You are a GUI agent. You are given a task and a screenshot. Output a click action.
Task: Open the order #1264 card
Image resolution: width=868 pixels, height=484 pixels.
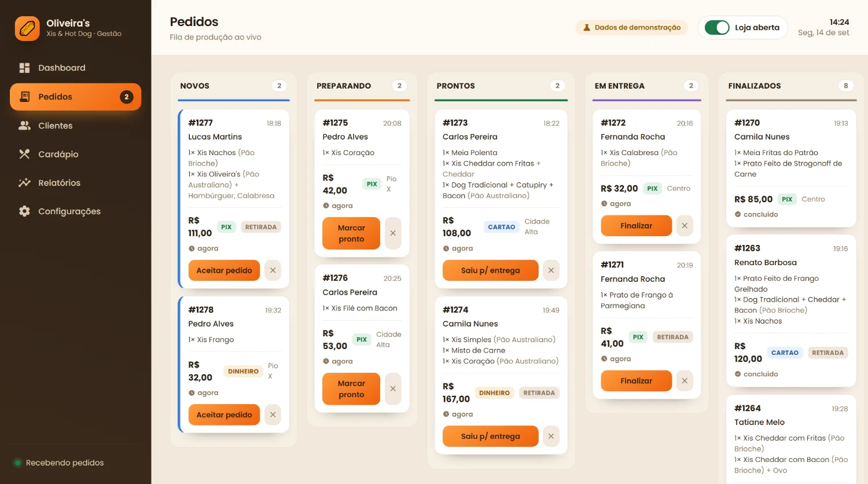pos(791,440)
